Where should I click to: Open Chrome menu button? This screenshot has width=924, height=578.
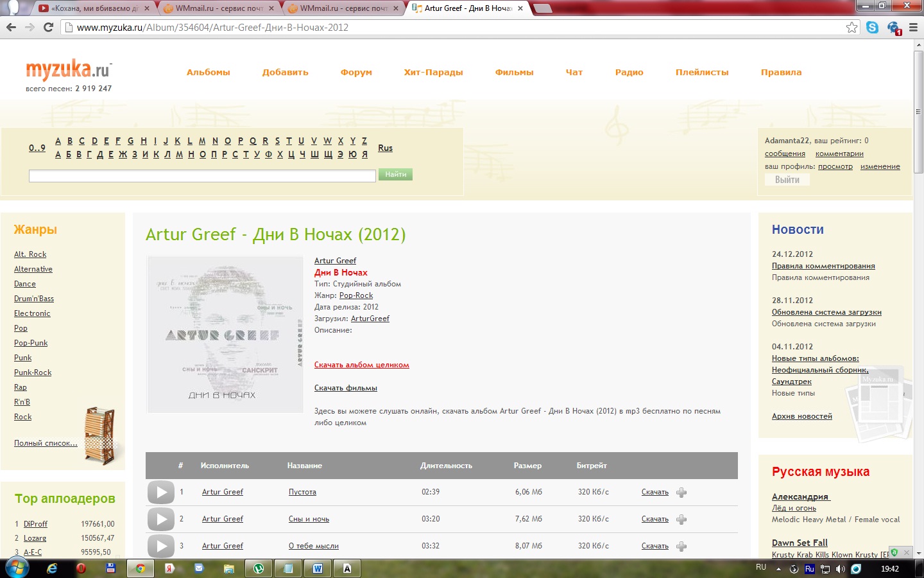click(x=914, y=27)
